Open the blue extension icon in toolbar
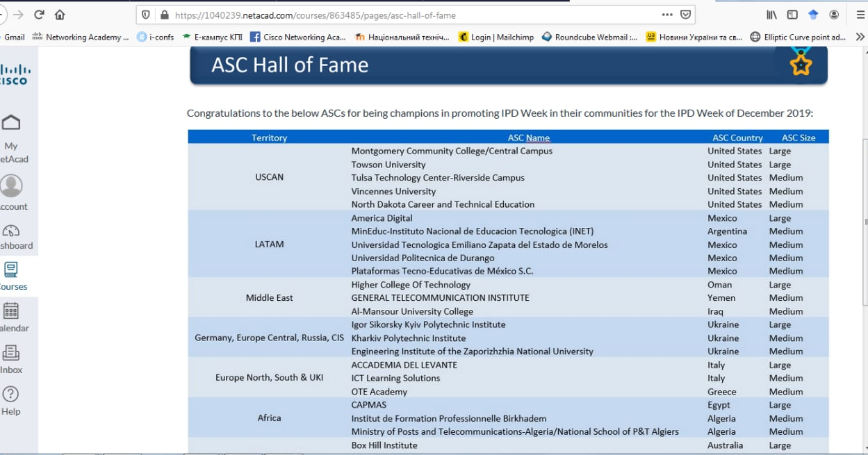868x455 pixels. point(813,15)
